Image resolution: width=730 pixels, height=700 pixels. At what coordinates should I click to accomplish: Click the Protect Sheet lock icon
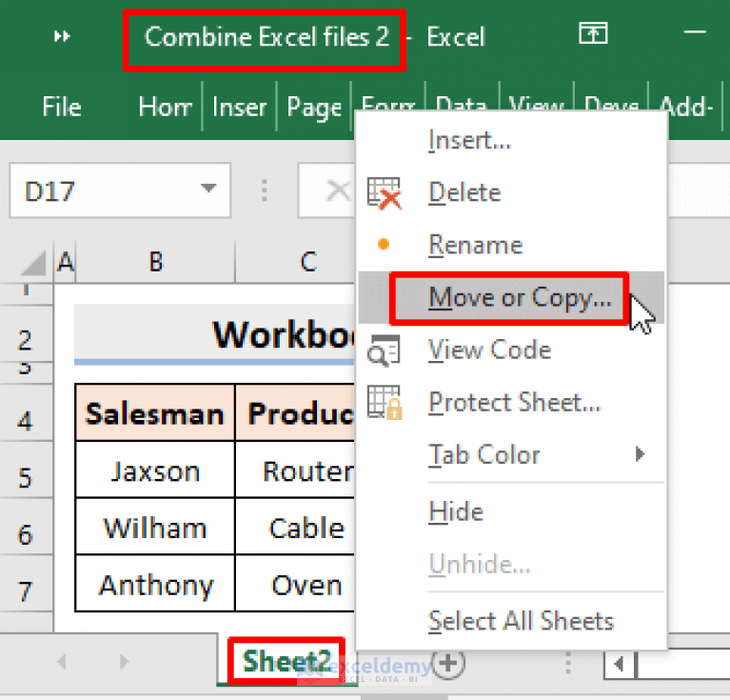tap(385, 403)
